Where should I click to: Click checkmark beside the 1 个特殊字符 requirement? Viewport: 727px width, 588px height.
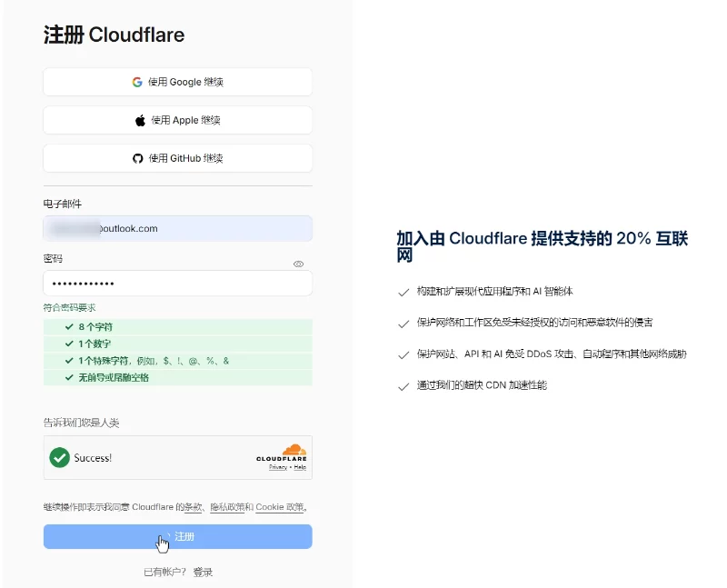[69, 361]
